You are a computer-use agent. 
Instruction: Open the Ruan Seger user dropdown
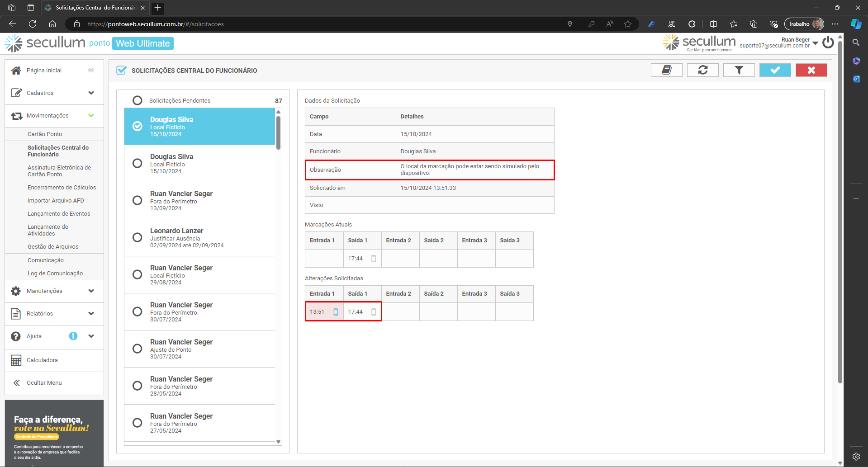point(815,43)
